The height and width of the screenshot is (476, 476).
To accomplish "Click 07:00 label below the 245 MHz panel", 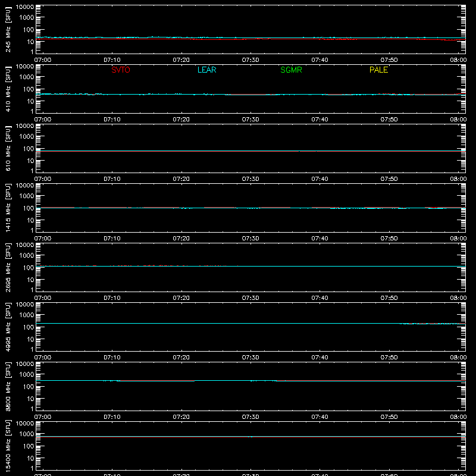I will point(43,60).
